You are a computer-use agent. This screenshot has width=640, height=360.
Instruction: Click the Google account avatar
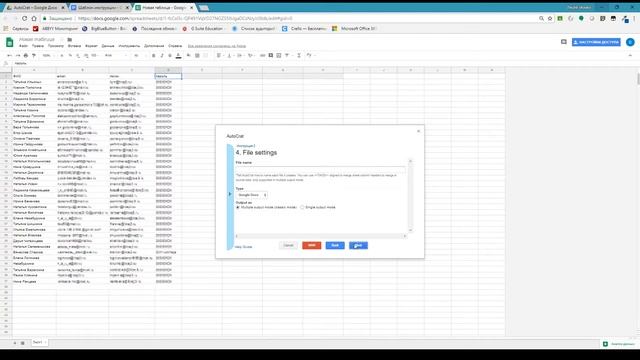(630, 42)
